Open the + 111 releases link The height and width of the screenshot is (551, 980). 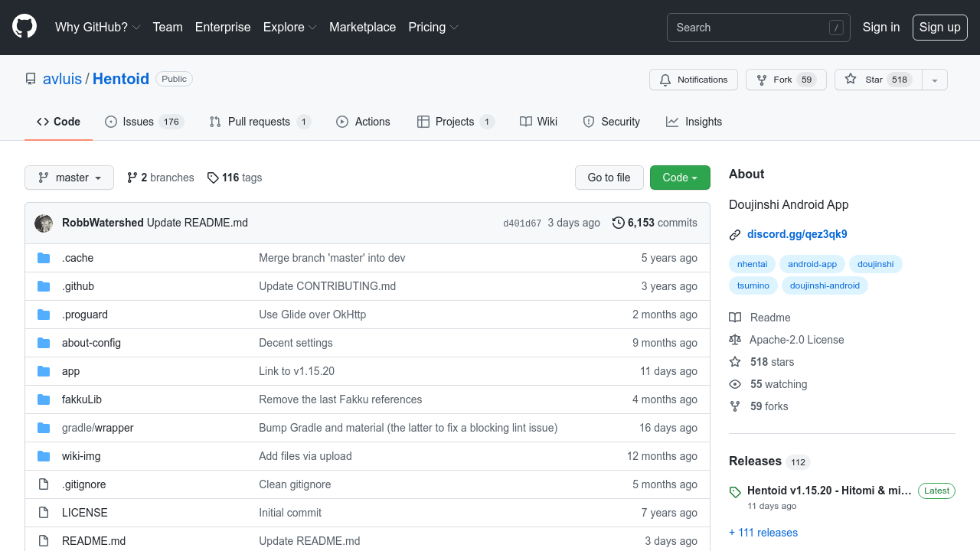click(x=763, y=533)
